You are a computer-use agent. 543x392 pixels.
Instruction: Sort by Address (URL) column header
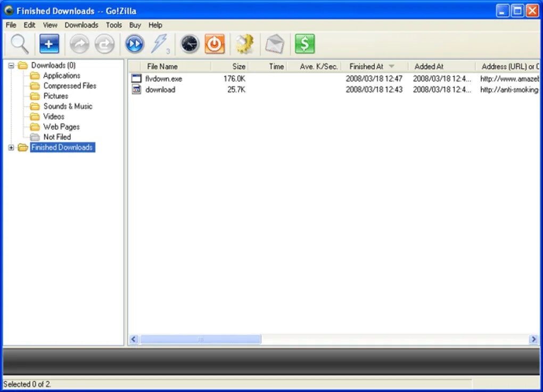click(507, 66)
